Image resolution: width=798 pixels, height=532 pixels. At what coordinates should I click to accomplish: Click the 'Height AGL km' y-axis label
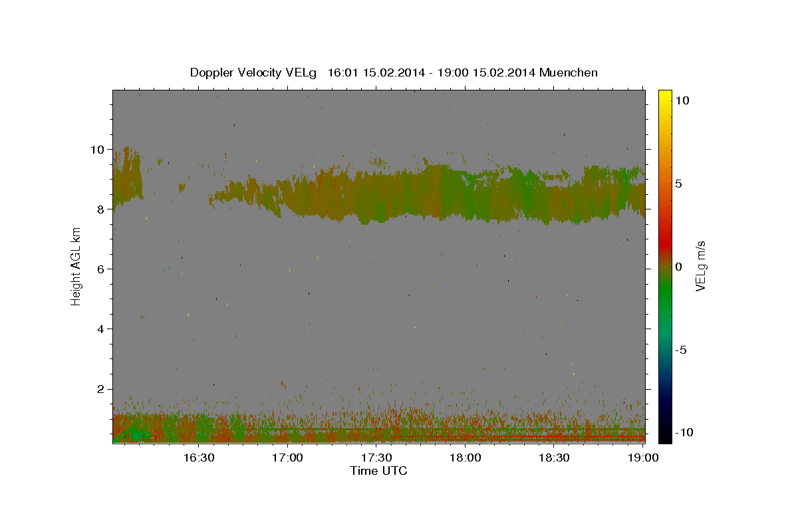pyautogui.click(x=76, y=266)
